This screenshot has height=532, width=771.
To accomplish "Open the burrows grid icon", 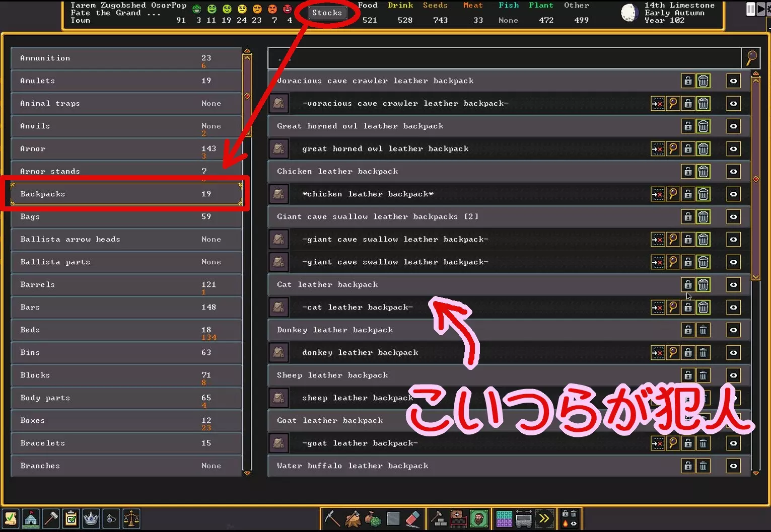I will 504,518.
